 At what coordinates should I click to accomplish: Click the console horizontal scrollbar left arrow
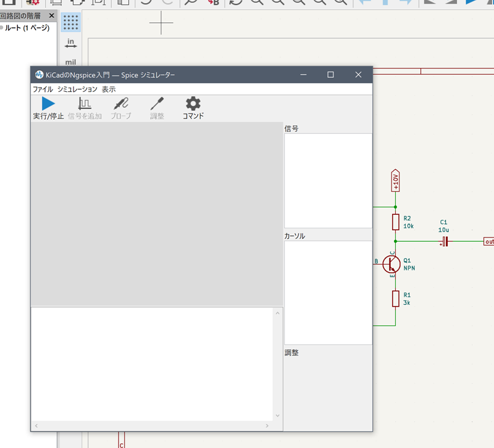click(x=36, y=426)
